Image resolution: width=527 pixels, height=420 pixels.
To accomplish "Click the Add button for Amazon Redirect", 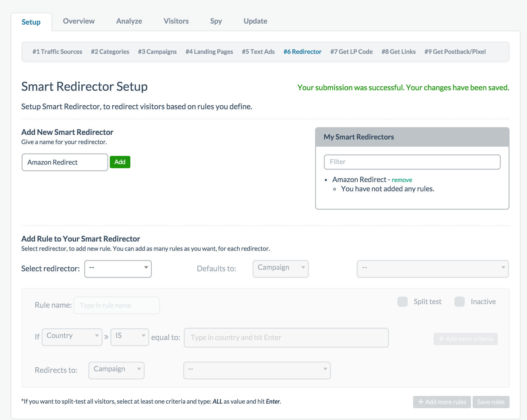I will pos(120,162).
